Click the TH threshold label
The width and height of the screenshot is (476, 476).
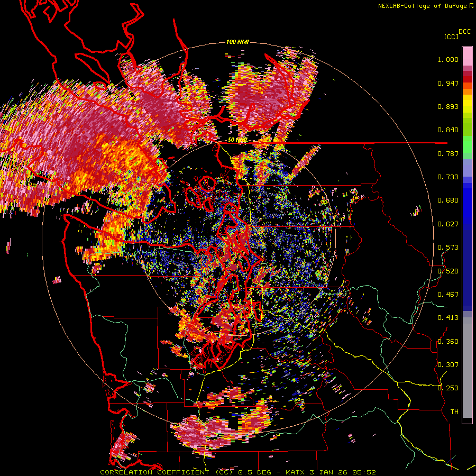tap(454, 411)
